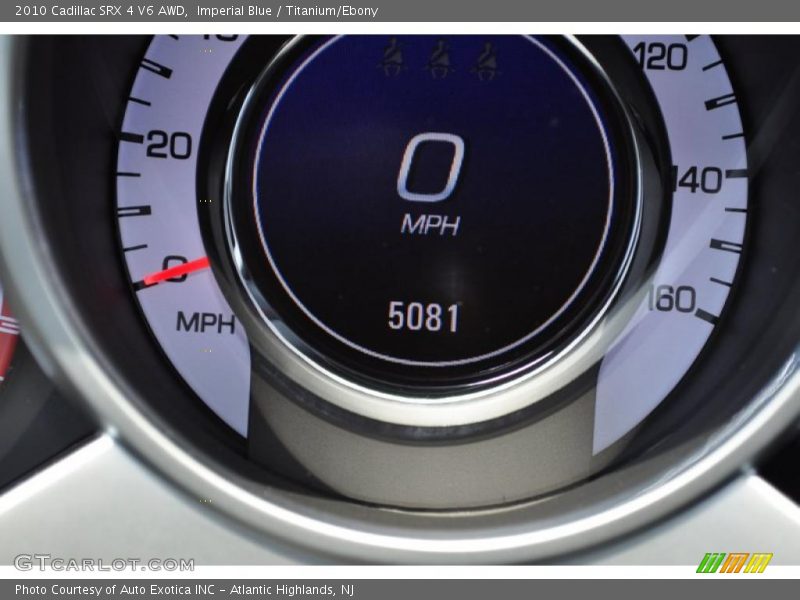Click the MPH label under digital speed
The width and height of the screenshot is (800, 600).
tap(431, 224)
